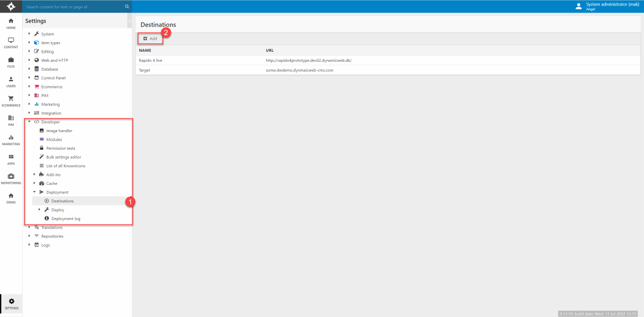Open the Rapido 4 live destination
Screen dimensions: 644x317
point(151,60)
